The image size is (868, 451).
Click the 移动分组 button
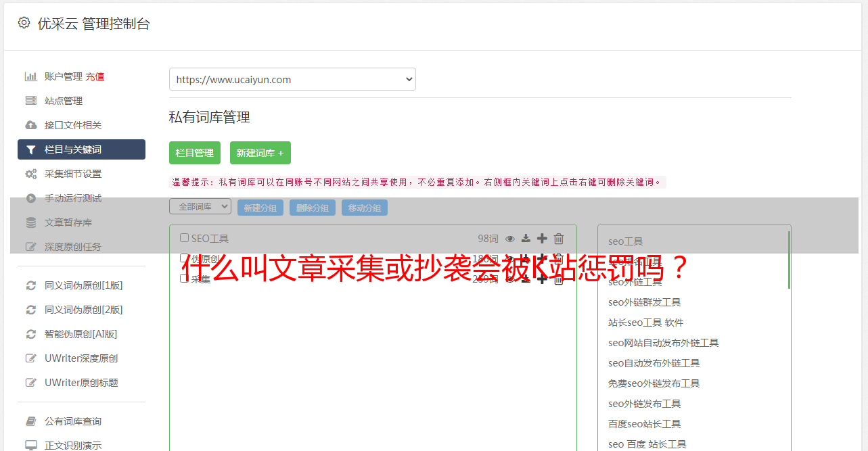(x=365, y=208)
